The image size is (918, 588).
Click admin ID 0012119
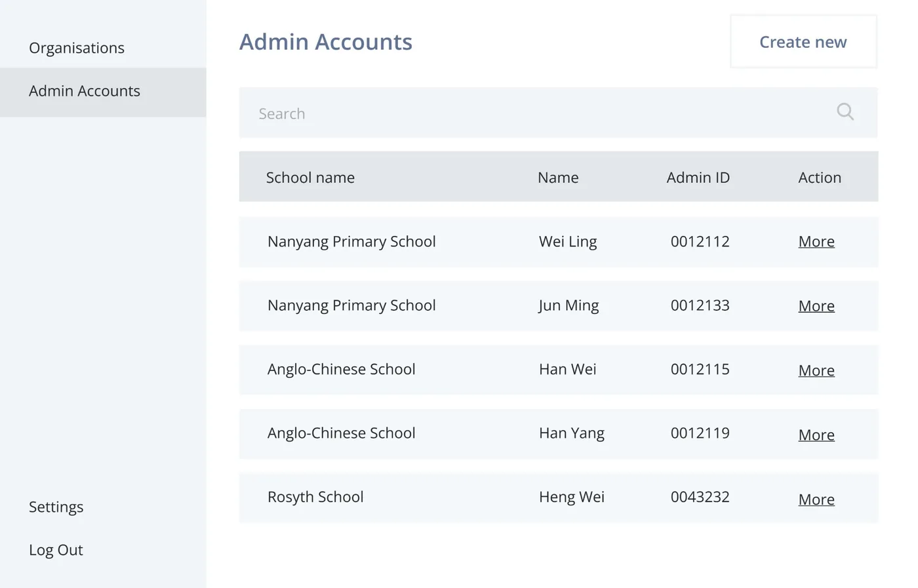click(700, 433)
